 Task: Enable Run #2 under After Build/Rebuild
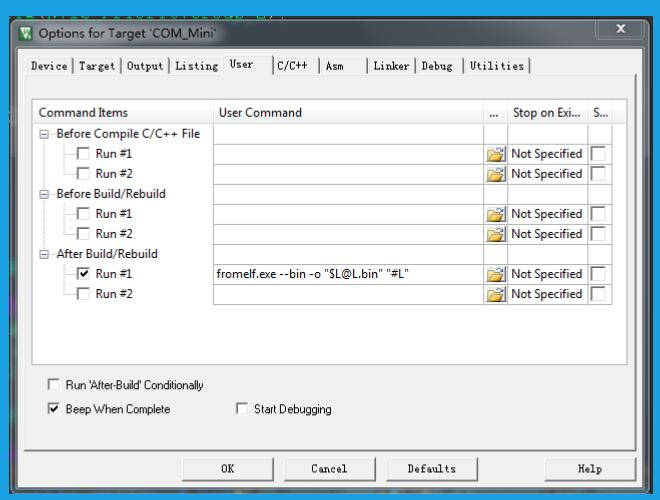pyautogui.click(x=83, y=294)
